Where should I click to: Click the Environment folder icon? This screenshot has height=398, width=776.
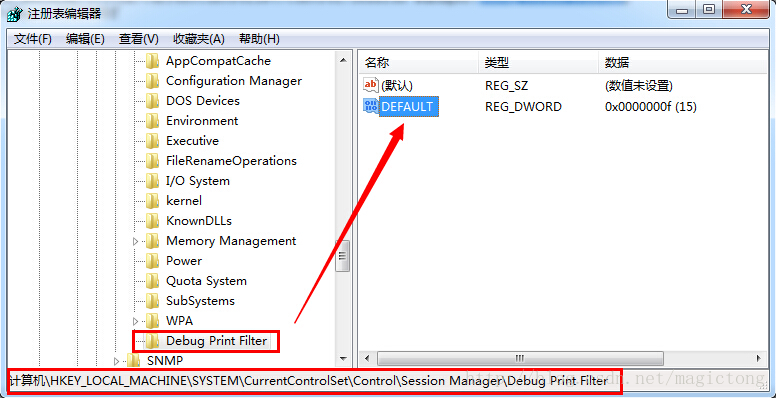(x=152, y=121)
